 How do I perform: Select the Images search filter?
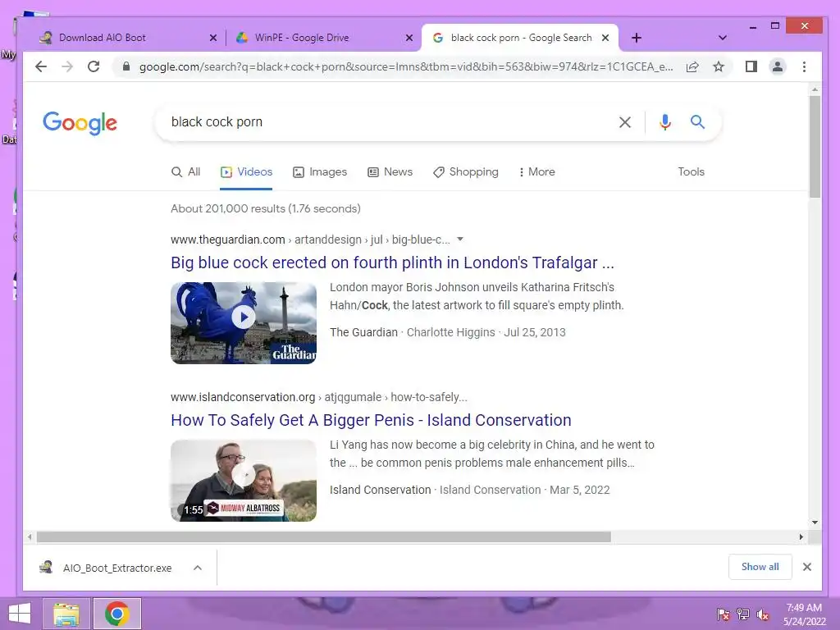pyautogui.click(x=320, y=172)
